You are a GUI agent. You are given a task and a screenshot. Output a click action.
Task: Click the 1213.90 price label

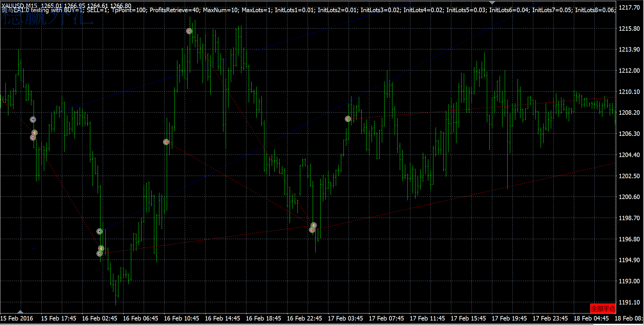(629, 49)
